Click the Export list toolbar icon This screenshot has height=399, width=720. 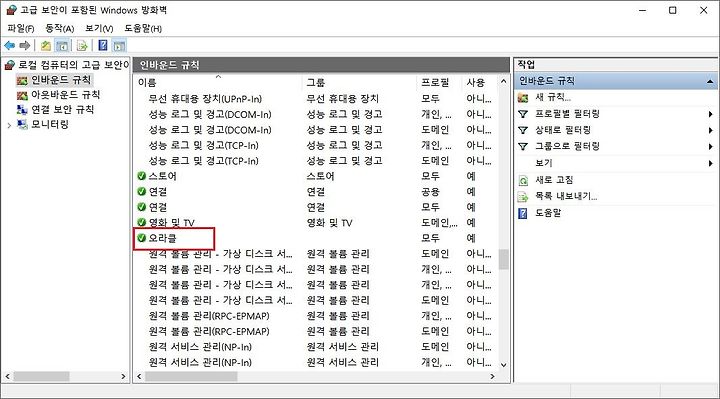[x=82, y=45]
